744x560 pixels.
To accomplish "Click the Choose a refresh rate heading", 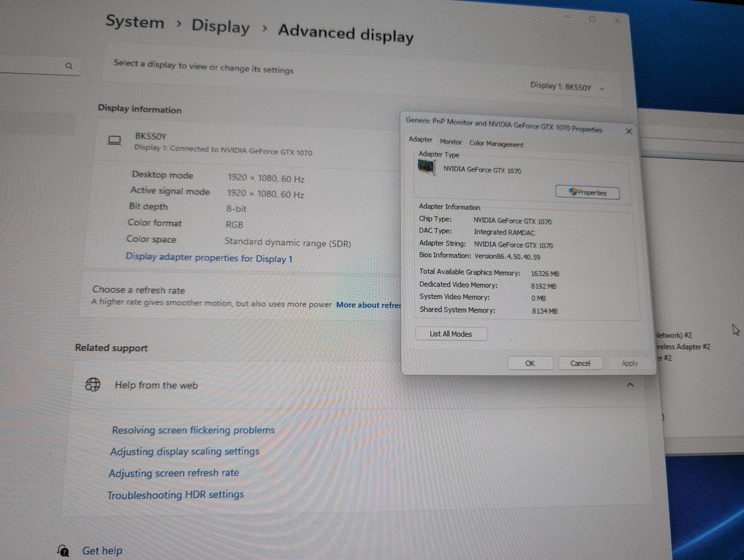I will (x=138, y=290).
